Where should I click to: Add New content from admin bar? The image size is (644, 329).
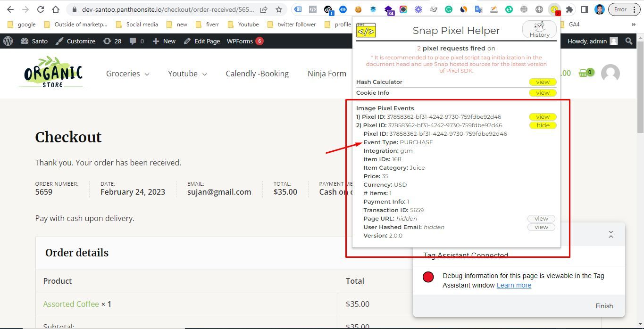click(x=164, y=41)
